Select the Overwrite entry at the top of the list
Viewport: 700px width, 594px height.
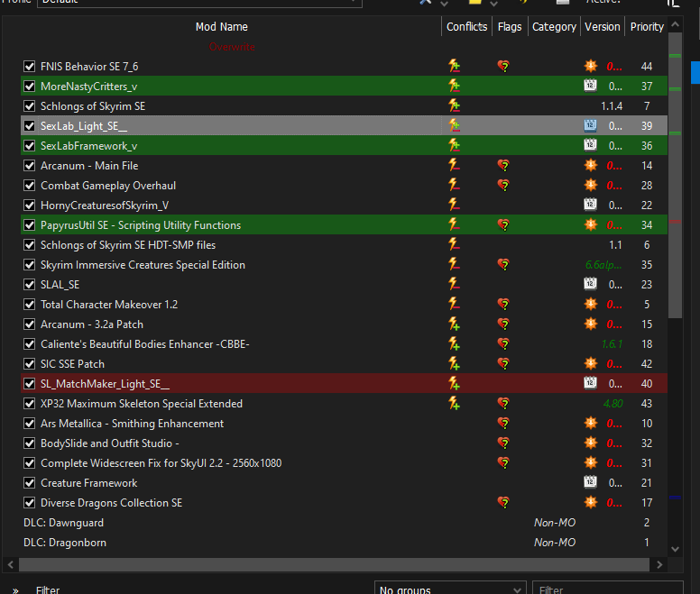pyautogui.click(x=232, y=47)
